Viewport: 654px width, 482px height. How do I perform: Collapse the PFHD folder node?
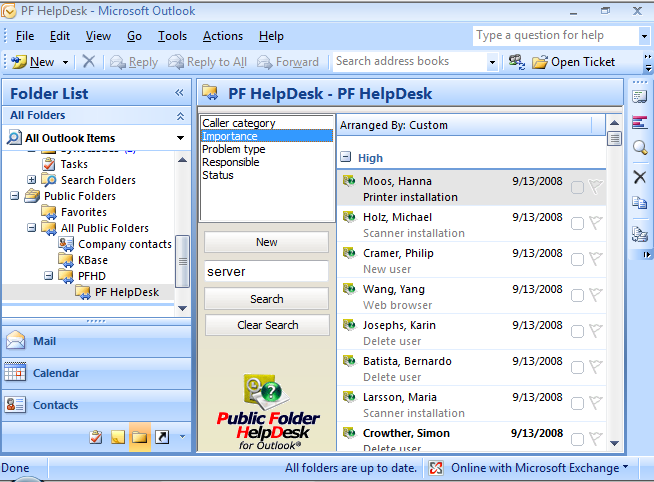coord(49,276)
